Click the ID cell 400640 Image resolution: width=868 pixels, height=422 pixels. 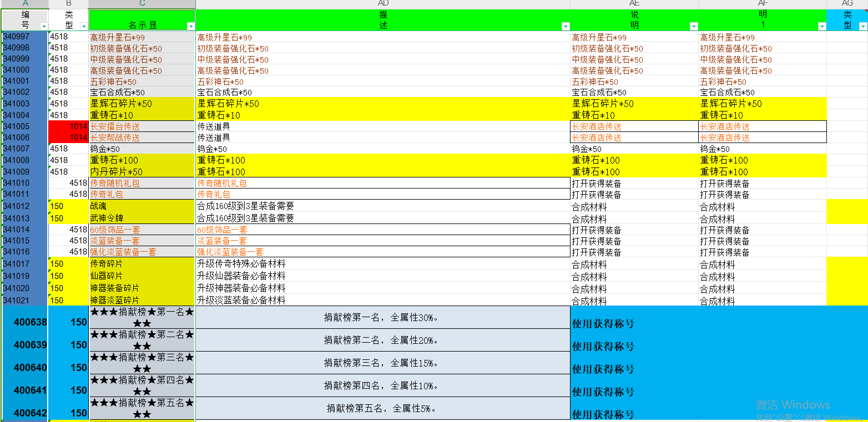[25, 368]
